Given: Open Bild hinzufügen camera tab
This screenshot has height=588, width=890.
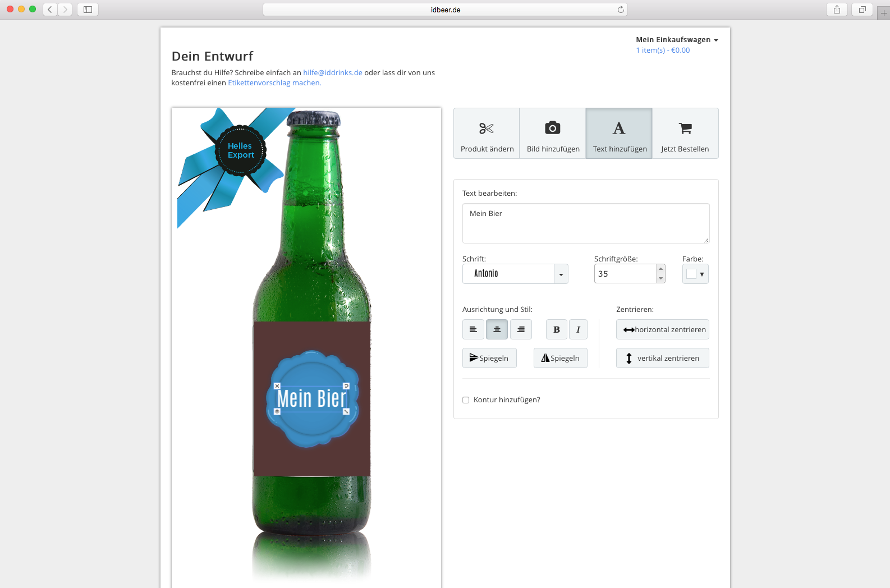Looking at the screenshot, I should (x=553, y=134).
